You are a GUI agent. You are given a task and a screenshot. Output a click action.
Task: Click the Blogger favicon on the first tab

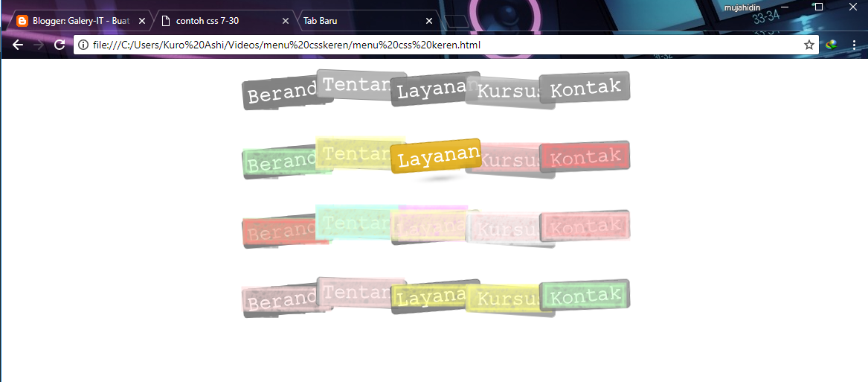[22, 21]
